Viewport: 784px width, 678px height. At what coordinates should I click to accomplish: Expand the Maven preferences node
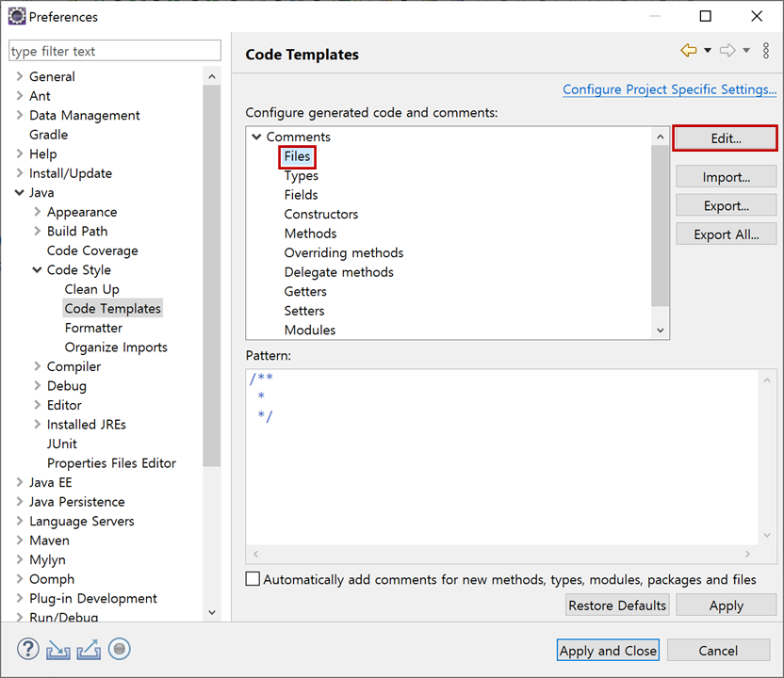pos(20,541)
